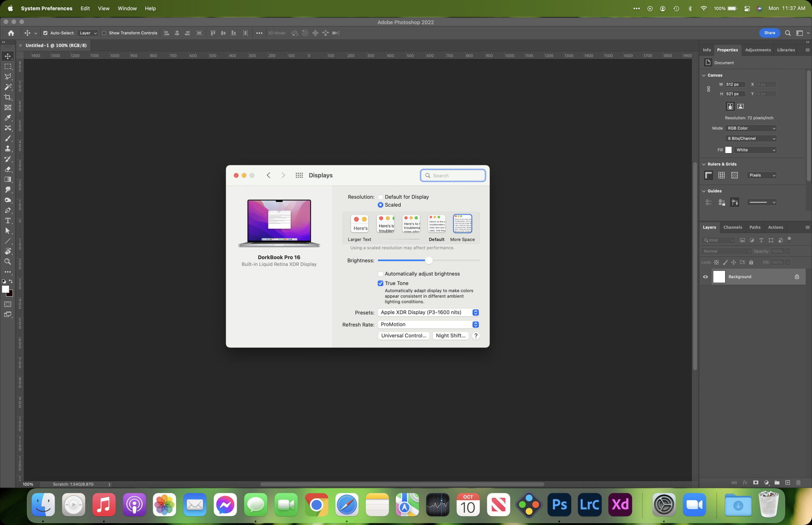Uncheck the True Tone checkbox
Viewport: 812px width, 525px height.
pyautogui.click(x=380, y=283)
